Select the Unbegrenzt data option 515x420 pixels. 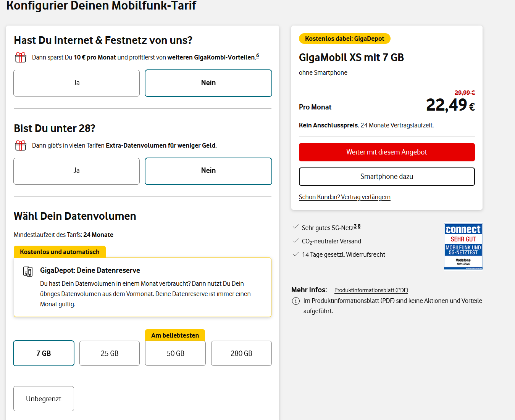44,399
